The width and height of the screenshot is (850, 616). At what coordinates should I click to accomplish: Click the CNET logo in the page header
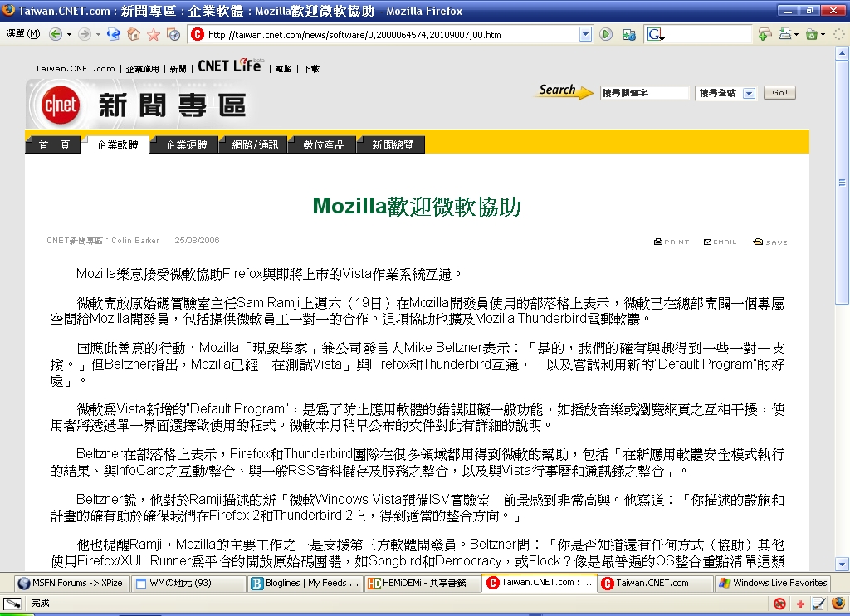61,105
